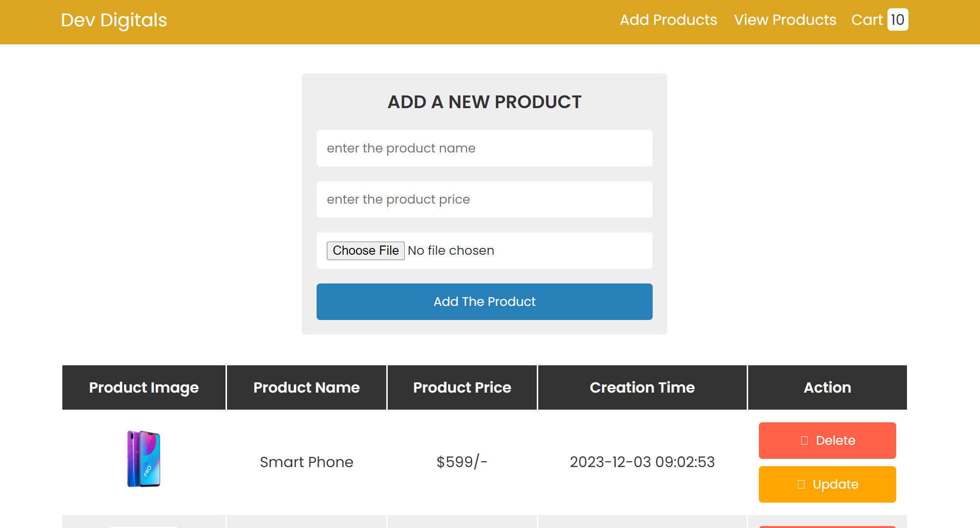
Task: Click the Action column header
Action: [x=827, y=387]
